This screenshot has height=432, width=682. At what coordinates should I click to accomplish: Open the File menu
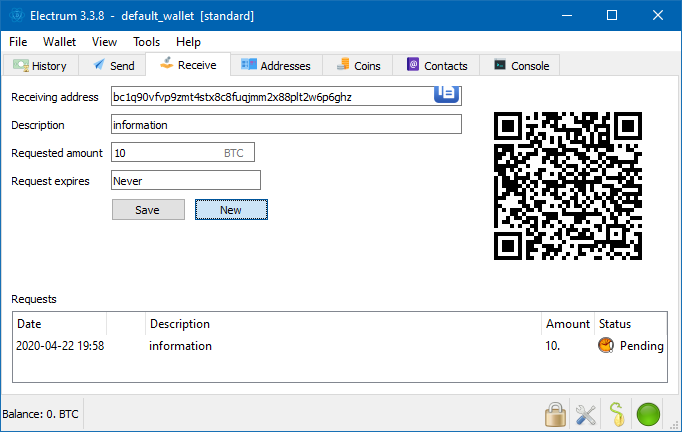pos(18,42)
